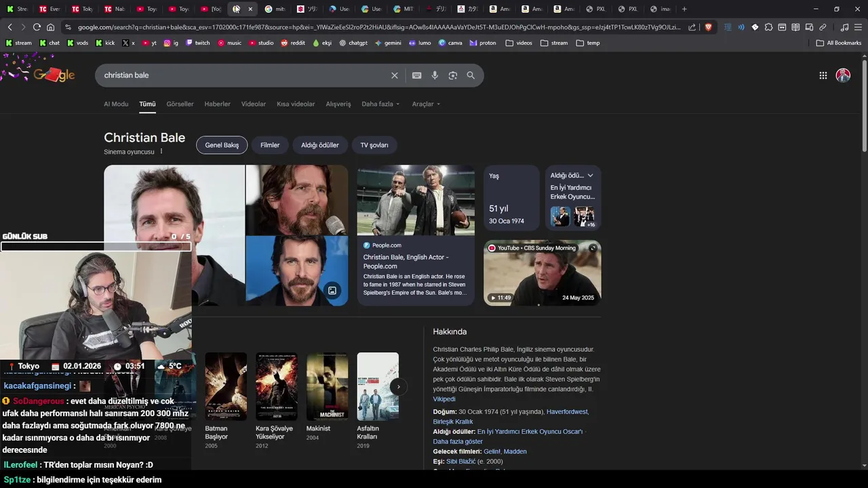
Task: Expand the Araçlar tools dropdown
Action: (x=426, y=104)
